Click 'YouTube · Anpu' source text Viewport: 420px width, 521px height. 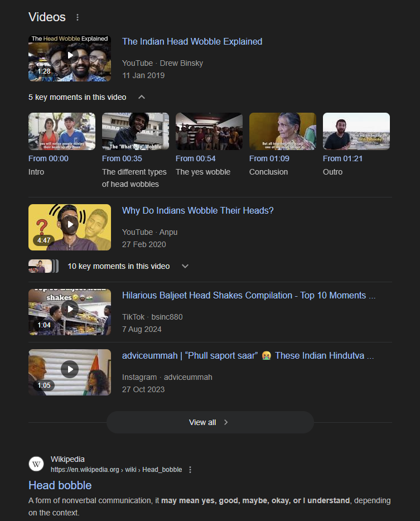tap(150, 232)
